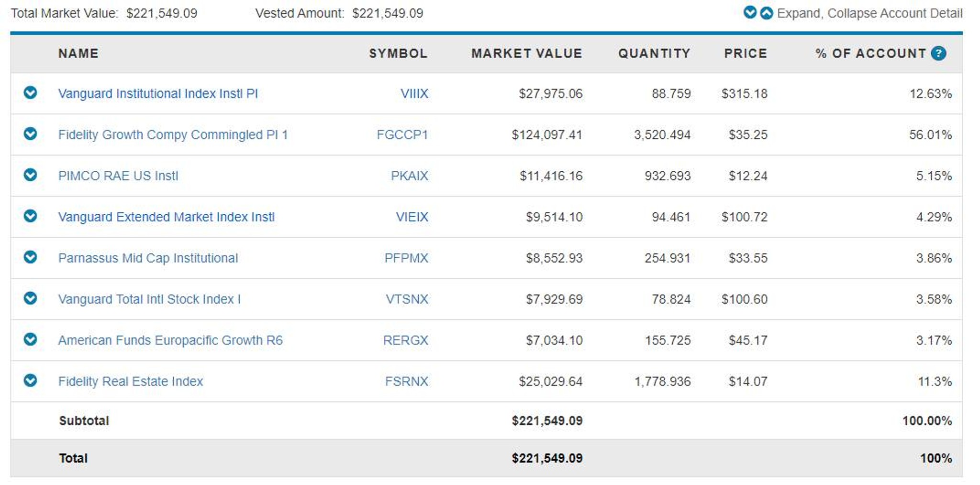Click the FSRNX symbol link
Viewport: 980px width, 485px height.
pyautogui.click(x=407, y=381)
